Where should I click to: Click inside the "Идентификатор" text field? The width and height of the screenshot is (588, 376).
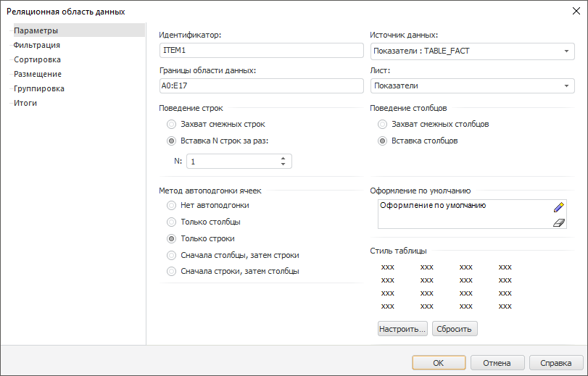click(261, 51)
